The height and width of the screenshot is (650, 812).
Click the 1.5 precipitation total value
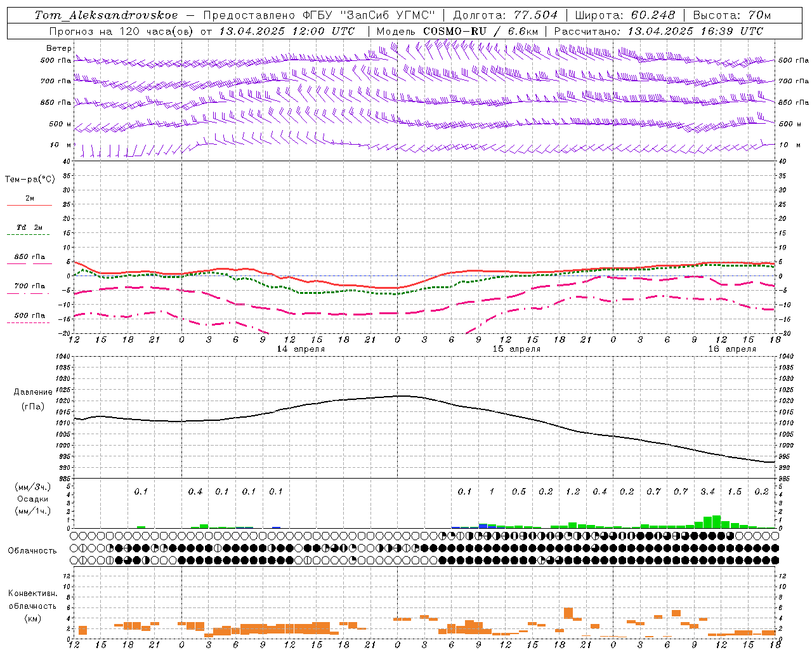click(x=734, y=492)
